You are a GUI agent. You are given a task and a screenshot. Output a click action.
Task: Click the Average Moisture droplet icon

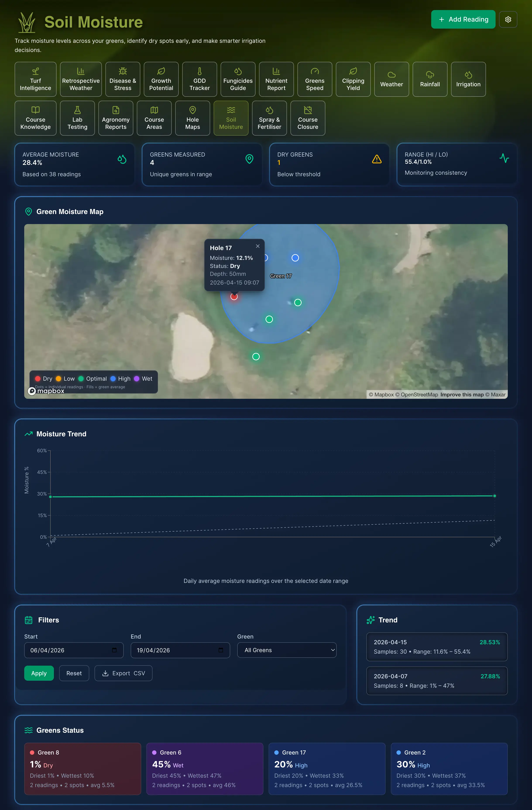122,159
